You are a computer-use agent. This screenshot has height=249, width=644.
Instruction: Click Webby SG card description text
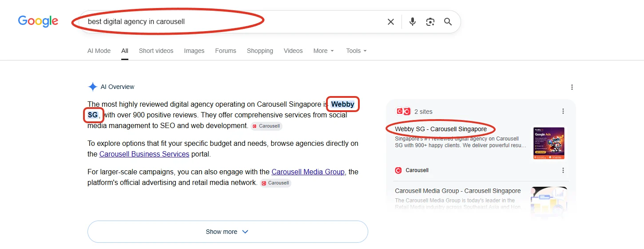[461, 142]
